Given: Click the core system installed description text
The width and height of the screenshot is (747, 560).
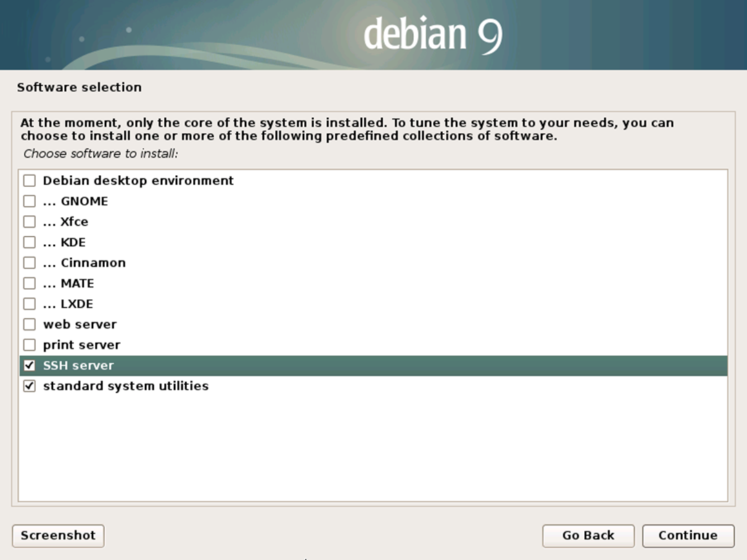Looking at the screenshot, I should (x=346, y=129).
